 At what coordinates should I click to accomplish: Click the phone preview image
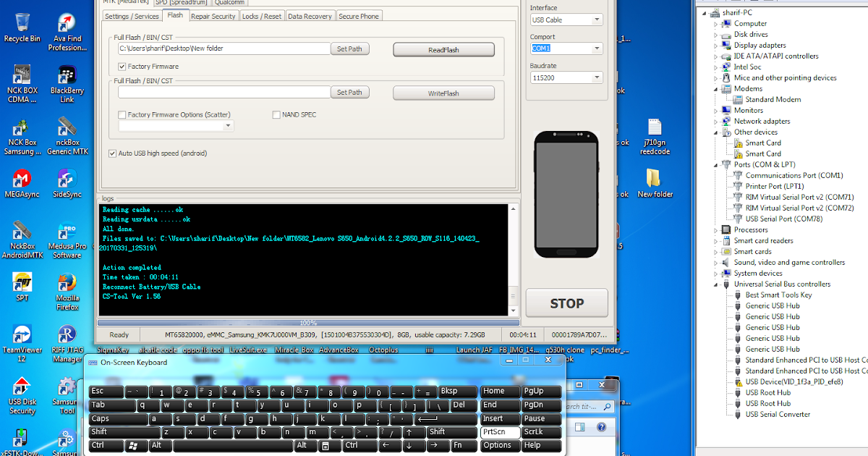pyautogui.click(x=566, y=195)
